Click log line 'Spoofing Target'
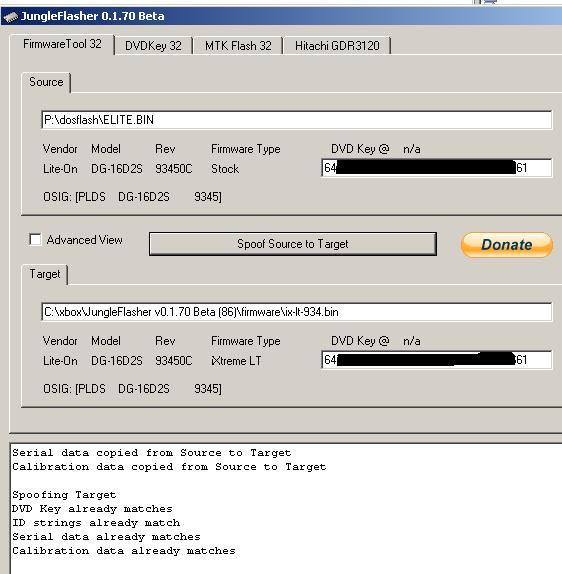This screenshot has height=574, width=562. click(x=64, y=495)
